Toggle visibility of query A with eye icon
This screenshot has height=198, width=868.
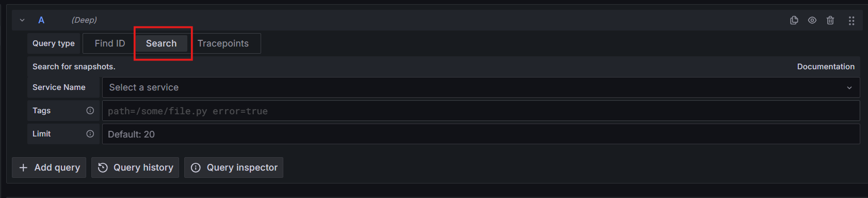point(812,20)
